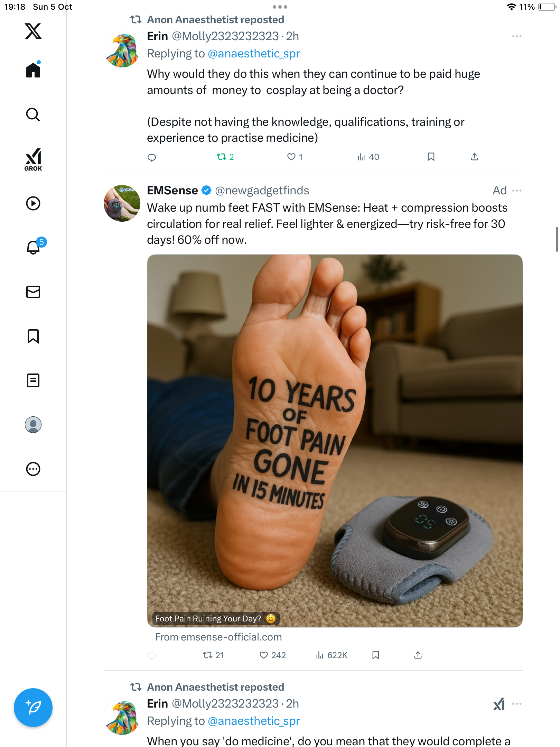560x747 pixels.
Task: Open the profile avatar in sidebar
Action: 33,425
